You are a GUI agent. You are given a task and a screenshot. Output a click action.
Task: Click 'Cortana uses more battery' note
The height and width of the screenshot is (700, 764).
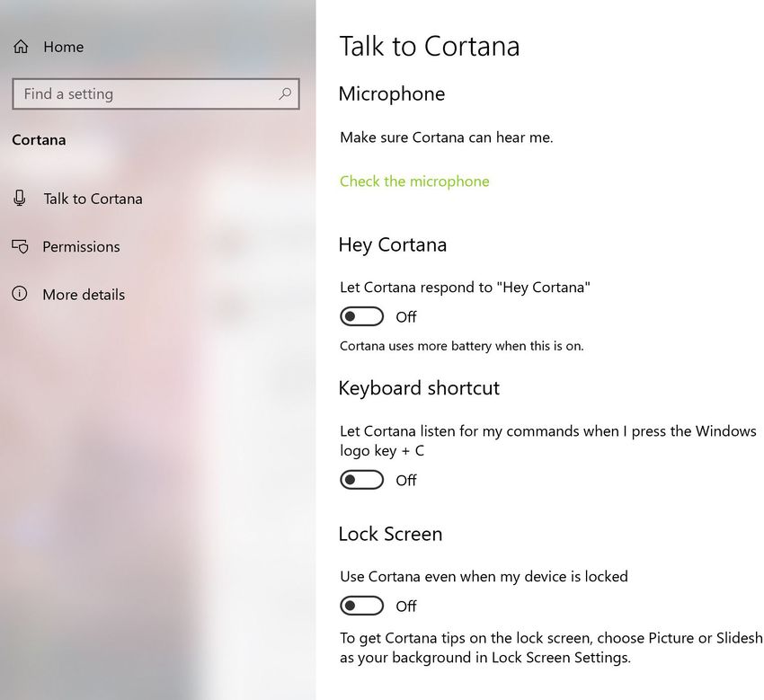click(x=461, y=346)
